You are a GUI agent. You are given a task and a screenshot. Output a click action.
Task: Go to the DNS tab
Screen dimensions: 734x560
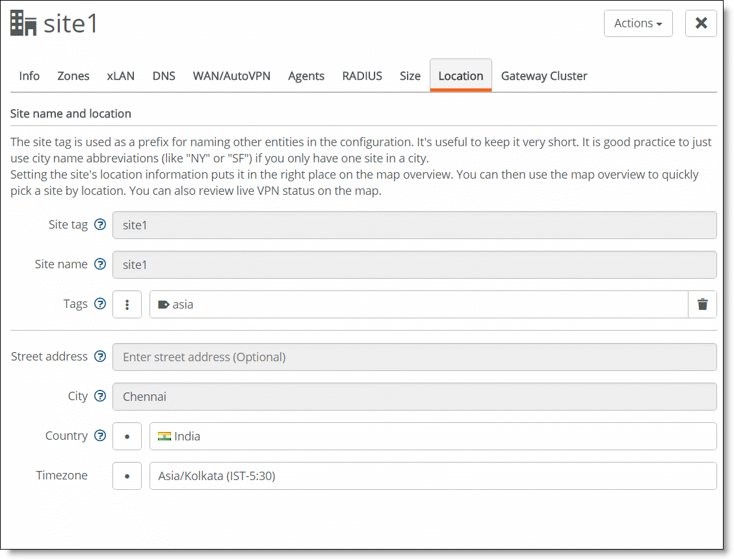point(164,76)
